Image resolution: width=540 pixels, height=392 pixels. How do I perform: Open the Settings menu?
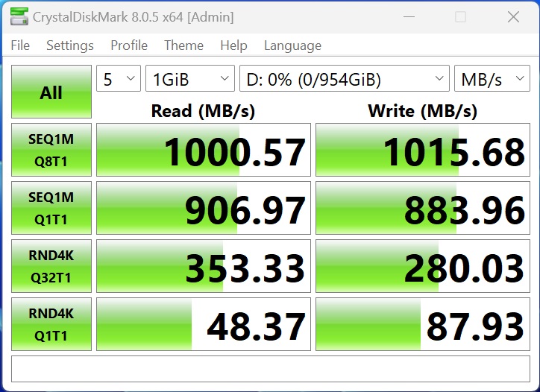coord(70,45)
